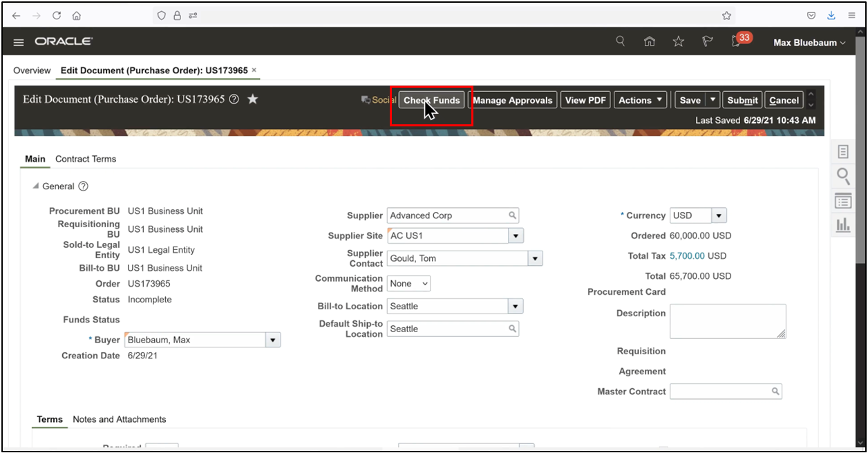
Task: Go to the Home icon in header
Action: point(649,41)
